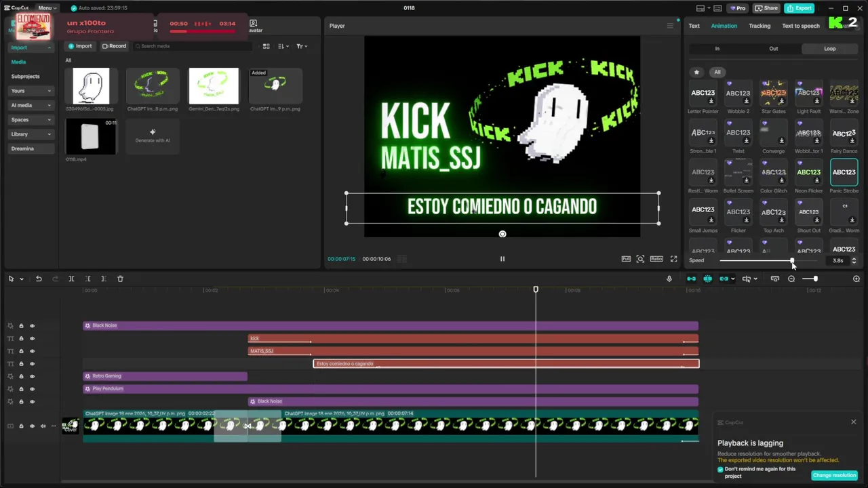Select the Out animation tab
868x488 pixels.
tap(774, 49)
